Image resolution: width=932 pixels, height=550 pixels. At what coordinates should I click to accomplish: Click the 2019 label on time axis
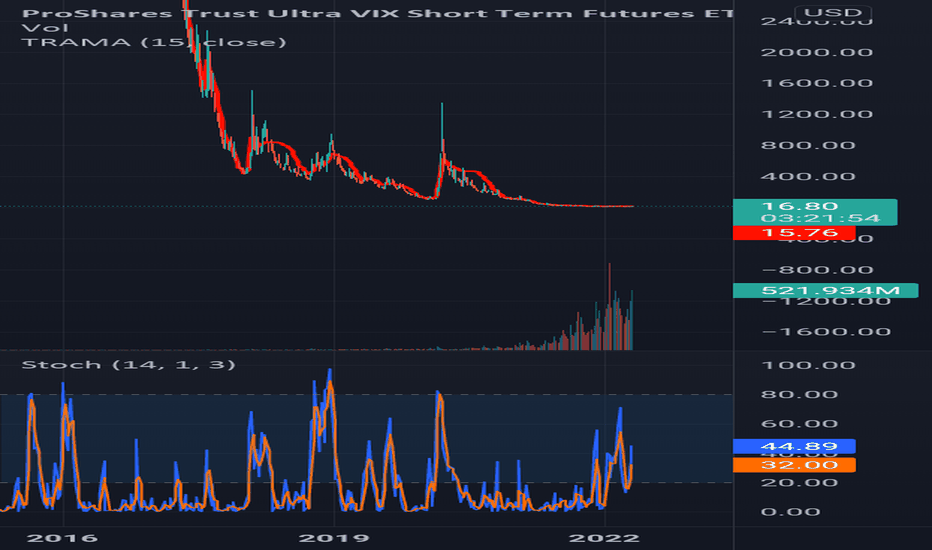pyautogui.click(x=333, y=538)
